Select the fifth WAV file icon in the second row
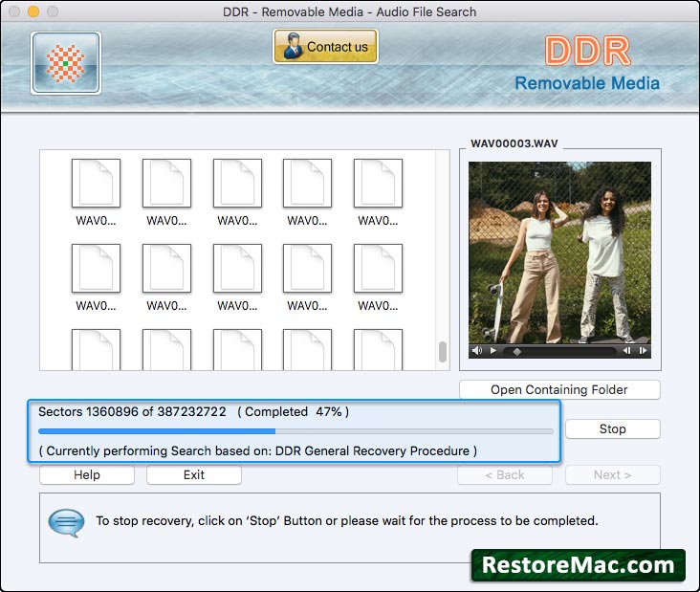The width and height of the screenshot is (700, 592). (x=378, y=269)
